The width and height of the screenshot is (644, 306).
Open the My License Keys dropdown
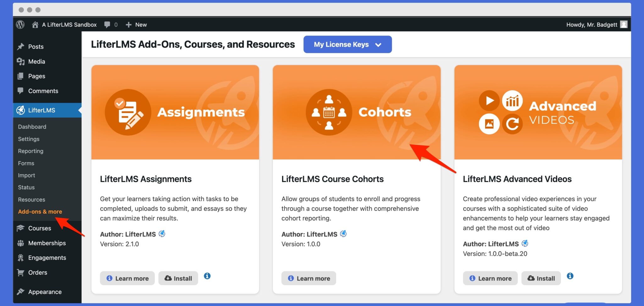(347, 44)
